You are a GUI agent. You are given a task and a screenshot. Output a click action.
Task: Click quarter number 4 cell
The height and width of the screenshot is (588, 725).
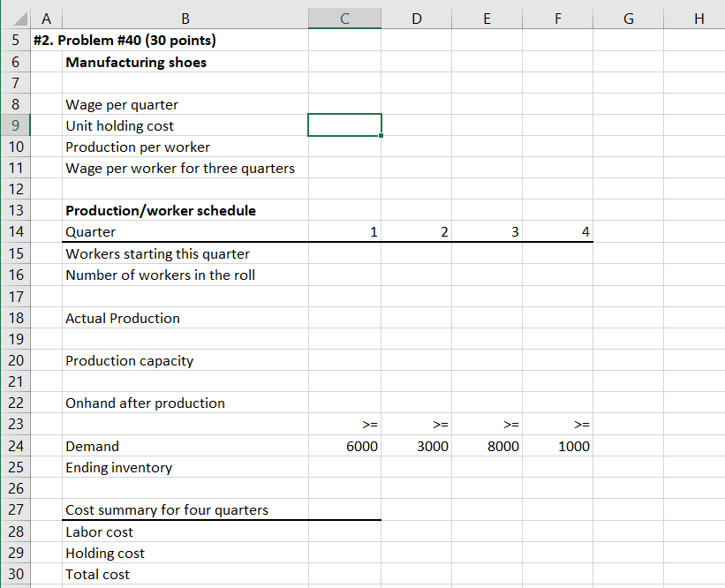click(x=557, y=231)
